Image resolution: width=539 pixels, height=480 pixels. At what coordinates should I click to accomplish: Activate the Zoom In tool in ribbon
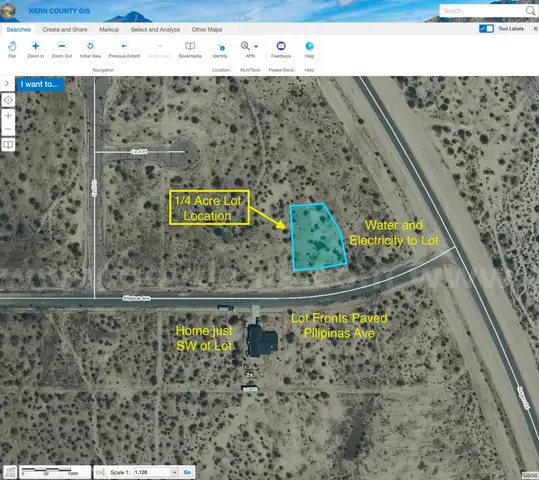coord(35,50)
